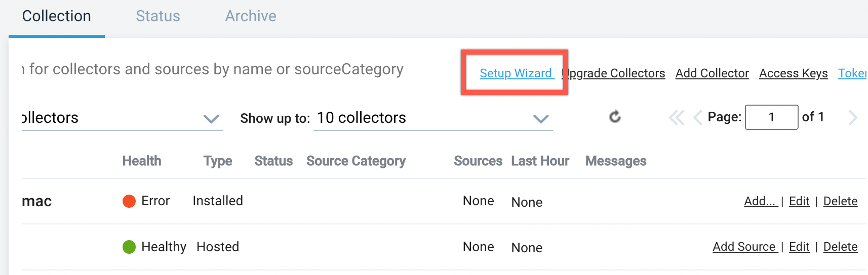
Task: Click the refresh collectors icon
Action: click(615, 117)
